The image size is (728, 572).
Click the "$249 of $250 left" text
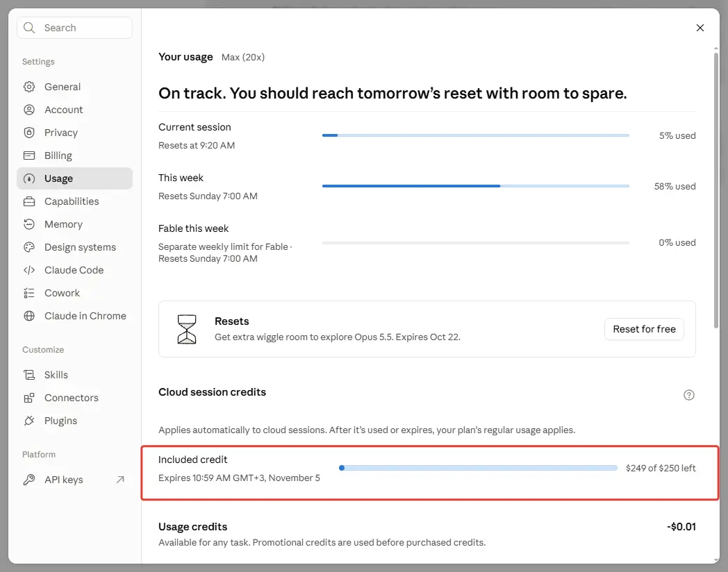[661, 468]
